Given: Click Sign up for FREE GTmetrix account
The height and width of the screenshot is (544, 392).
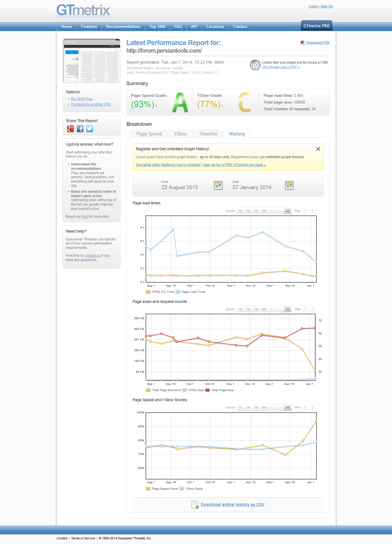Looking at the screenshot, I should (x=235, y=165).
